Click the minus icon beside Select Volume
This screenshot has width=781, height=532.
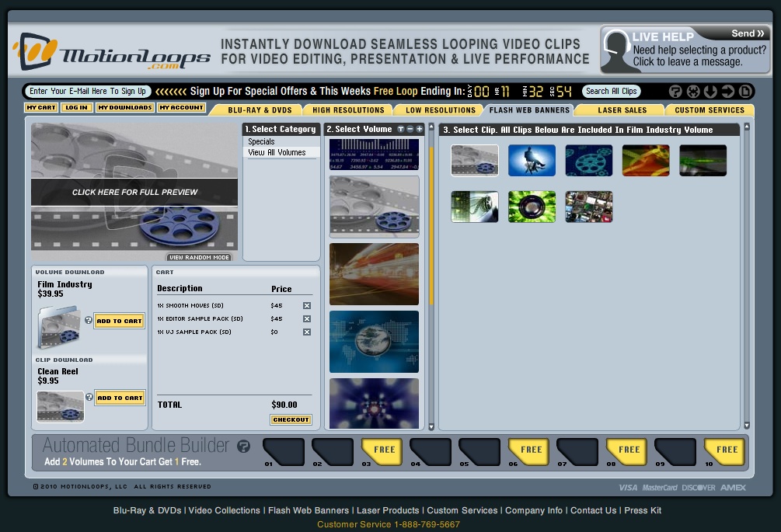[x=410, y=129]
